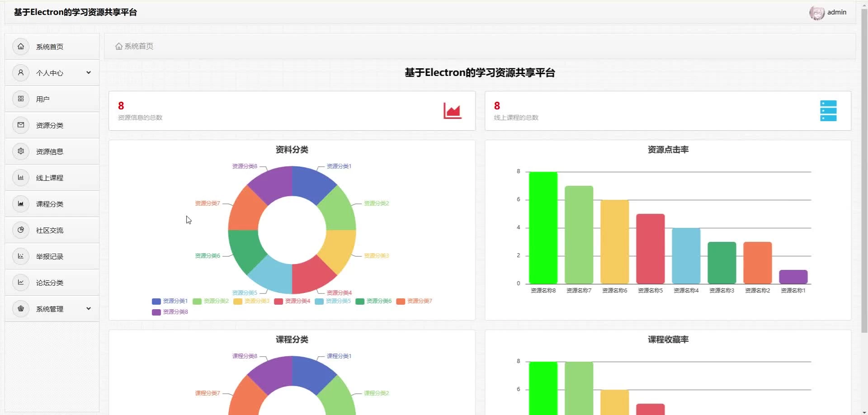Screen dimensions: 868x415
Task: Expand the 系统管理 menu arrow
Action: [x=89, y=309]
